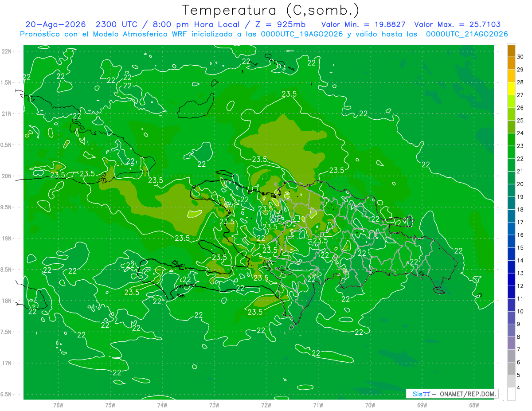Click the longitude label "75W"
Screen dimensions: 532x411
pos(110,405)
